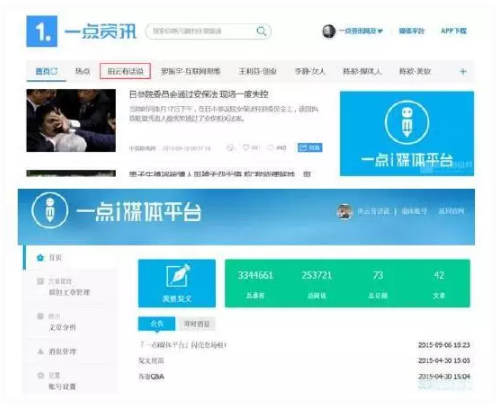Click the 一点i媒体平台 blue banner ad
Viewport: 500px width, 409px height.
[x=407, y=134]
